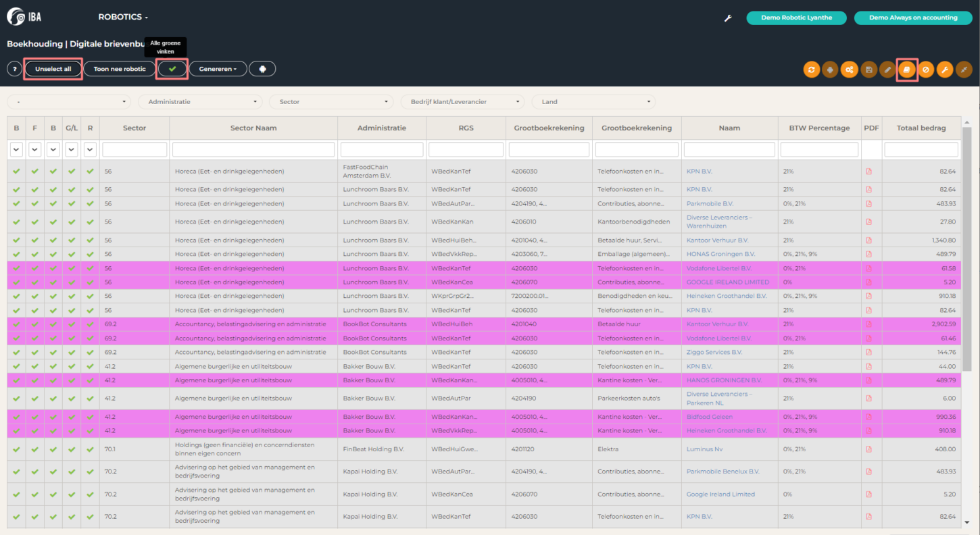The image size is (980, 535).
Task: Open the Ziggo Services B.V. link
Action: tap(714, 353)
